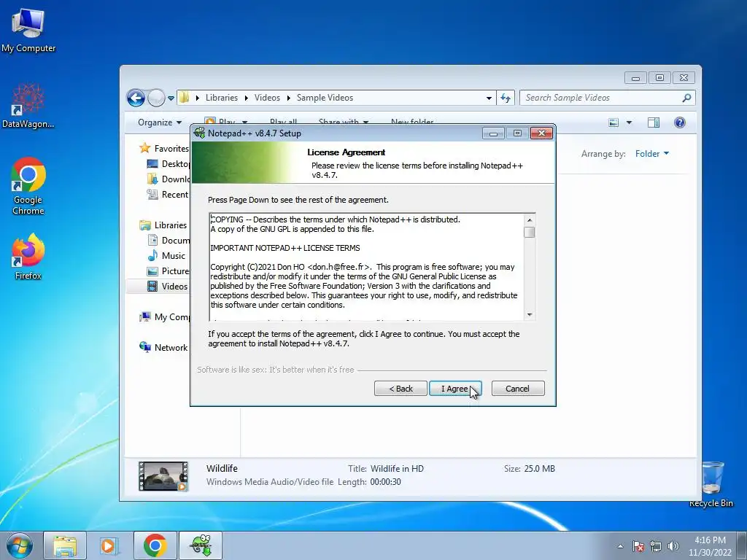Click the network tray icon

656,546
